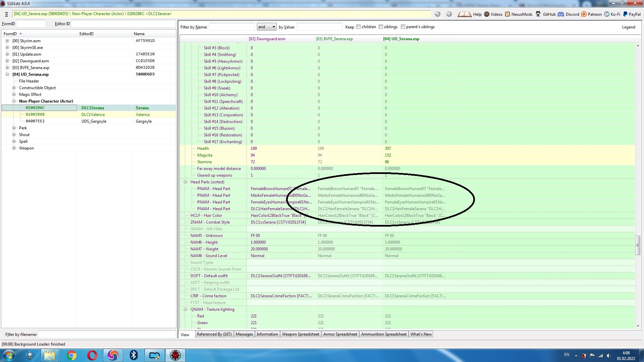The height and width of the screenshot is (362, 644).
Task: Open the Alienware taskbar icon
Action: coord(30,355)
